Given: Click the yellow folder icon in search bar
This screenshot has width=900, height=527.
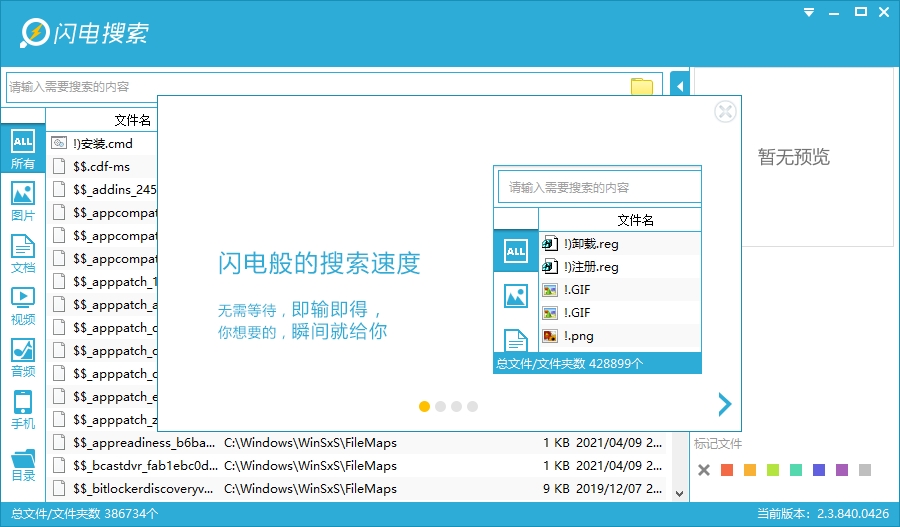Looking at the screenshot, I should tap(642, 87).
